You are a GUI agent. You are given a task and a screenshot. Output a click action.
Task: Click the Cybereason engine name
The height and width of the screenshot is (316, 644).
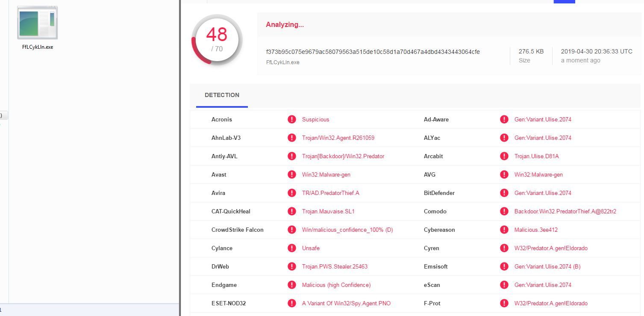pos(439,230)
